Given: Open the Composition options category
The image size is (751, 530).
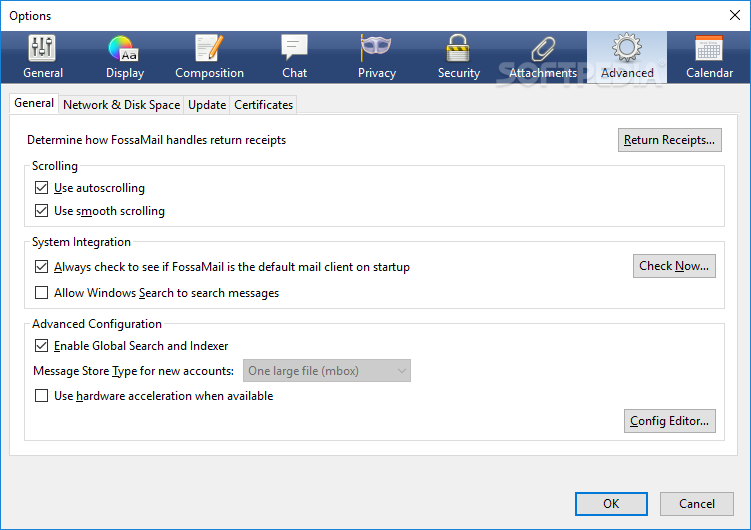Looking at the screenshot, I should pos(209,57).
